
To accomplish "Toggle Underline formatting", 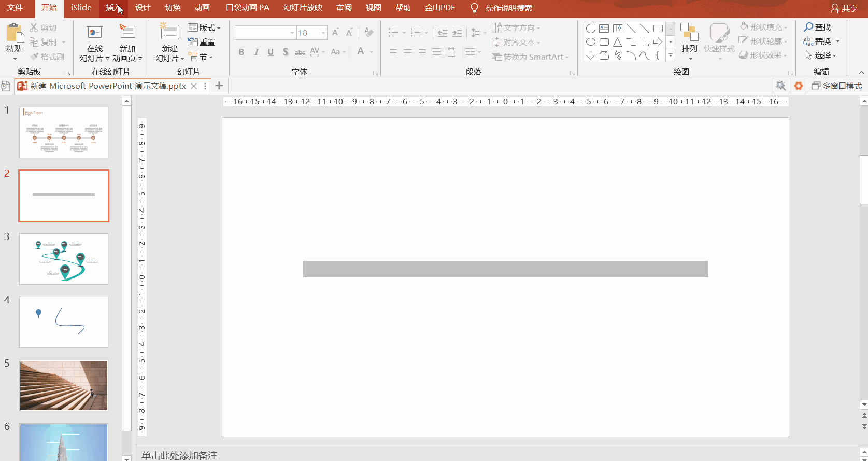I will (x=271, y=52).
